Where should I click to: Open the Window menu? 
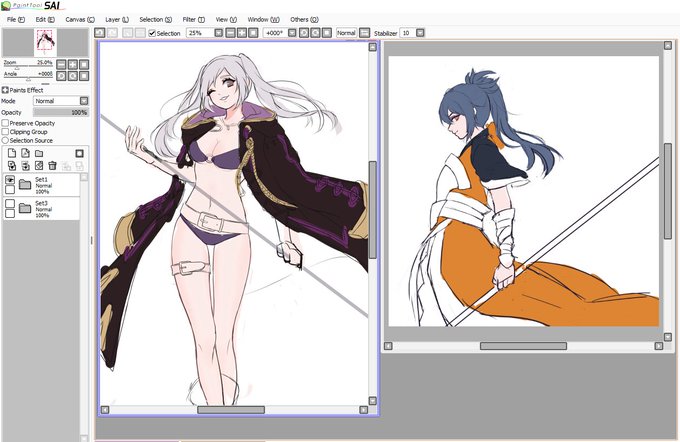click(264, 20)
